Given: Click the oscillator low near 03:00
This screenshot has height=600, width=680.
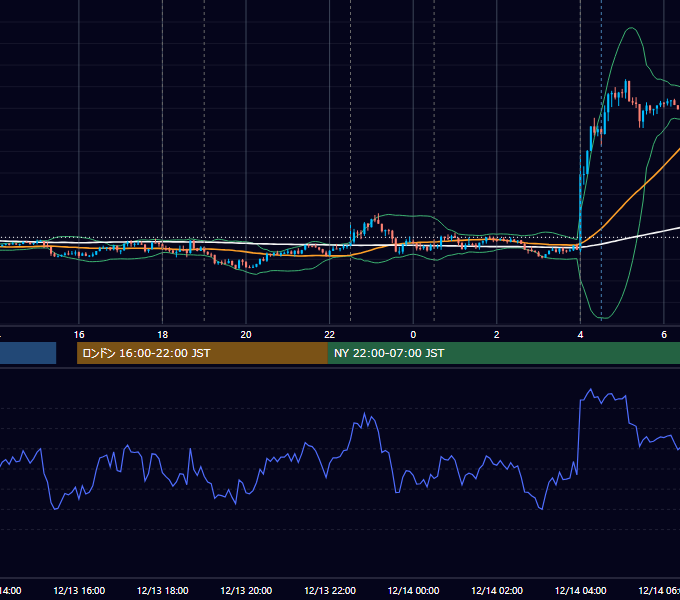Looking at the screenshot, I should coord(542,508).
